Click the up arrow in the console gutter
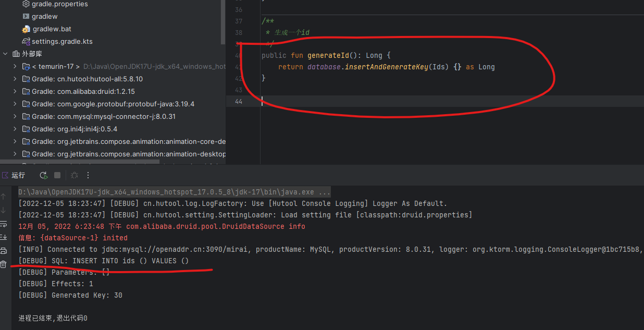644x330 pixels. 3,197
